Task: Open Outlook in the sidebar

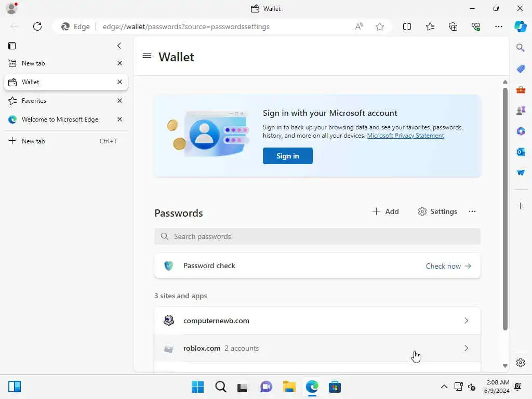Action: tap(521, 152)
